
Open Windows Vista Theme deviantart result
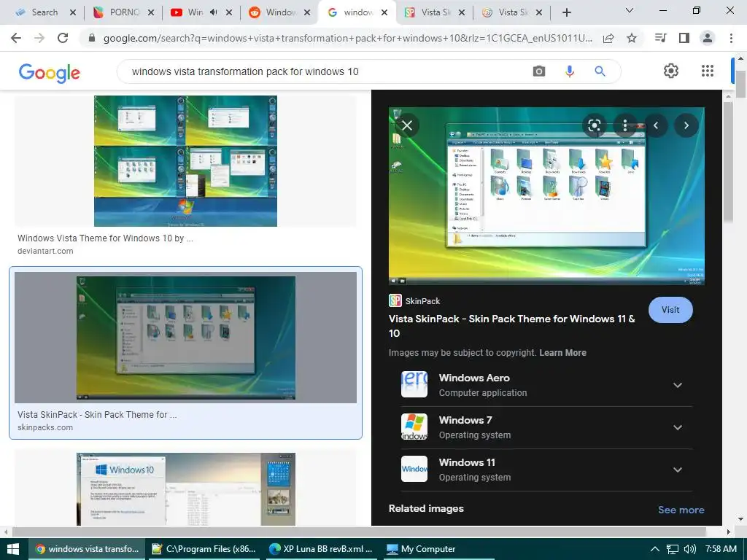coord(105,238)
